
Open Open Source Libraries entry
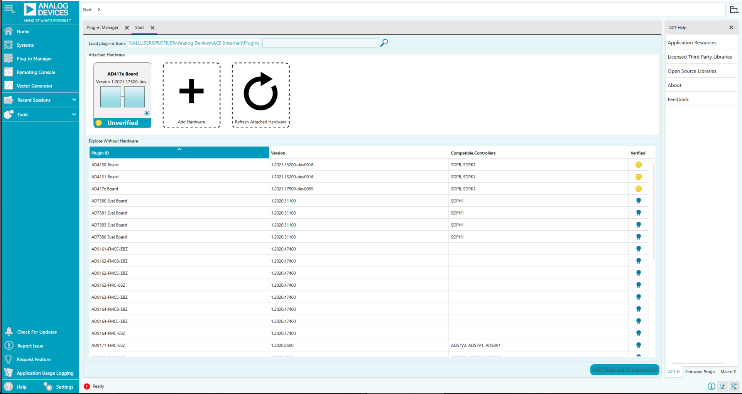tap(691, 71)
